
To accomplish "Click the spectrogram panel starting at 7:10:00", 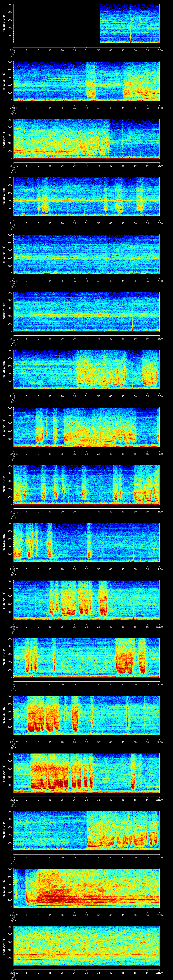I will (86, 81).
